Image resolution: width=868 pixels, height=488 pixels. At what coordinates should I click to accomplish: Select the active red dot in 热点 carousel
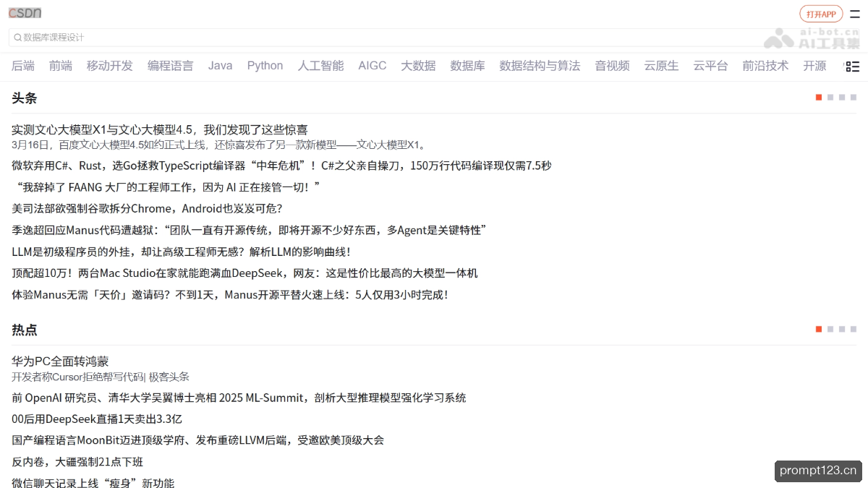pos(819,330)
